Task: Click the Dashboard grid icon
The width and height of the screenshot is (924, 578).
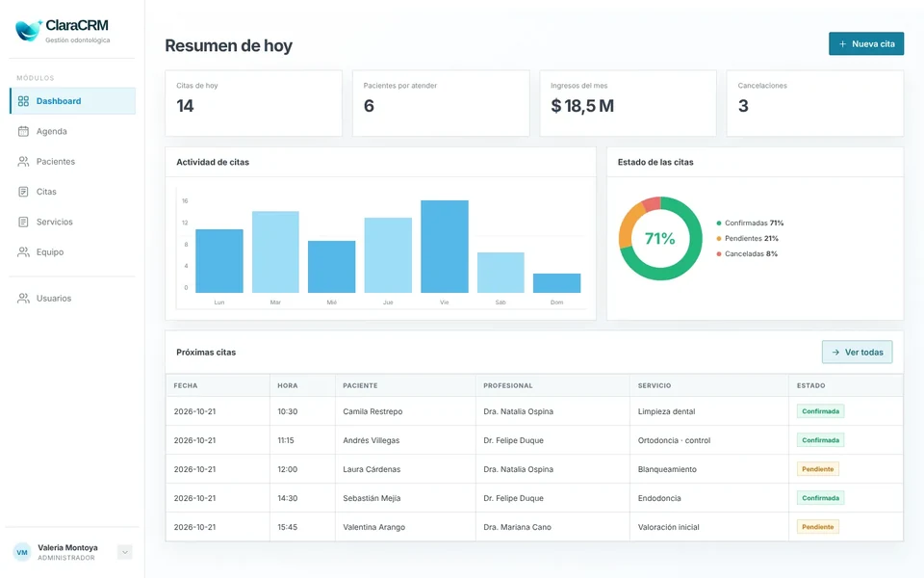Action: click(23, 101)
